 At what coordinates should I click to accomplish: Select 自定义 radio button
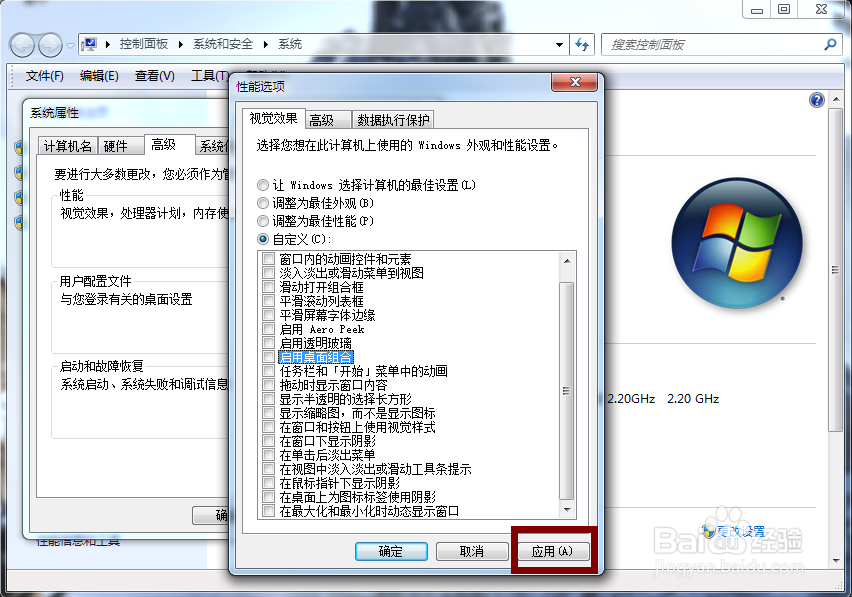263,239
